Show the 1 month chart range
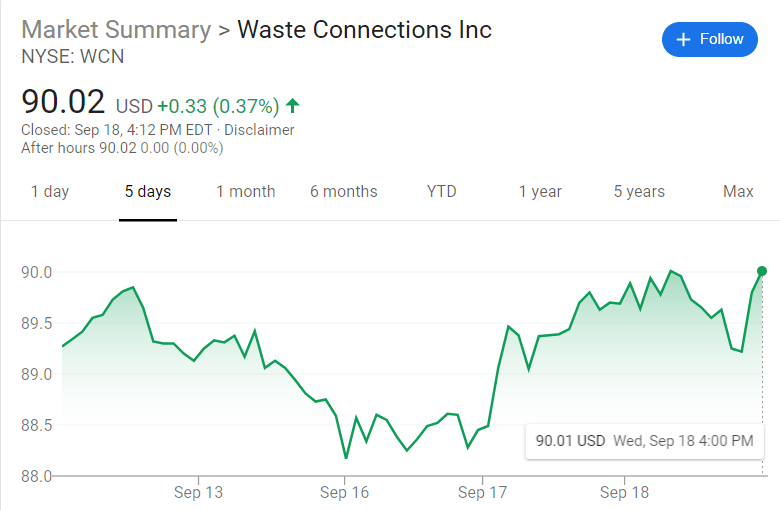The width and height of the screenshot is (780, 510). (246, 191)
